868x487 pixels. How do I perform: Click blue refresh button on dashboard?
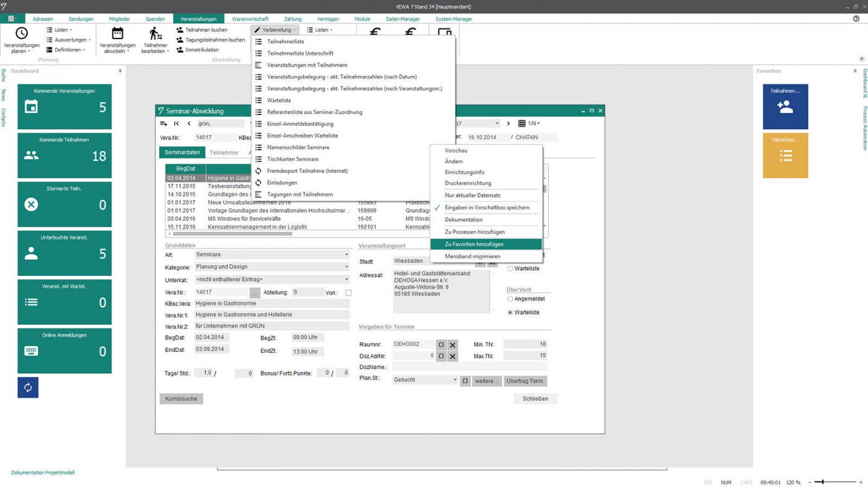28,388
